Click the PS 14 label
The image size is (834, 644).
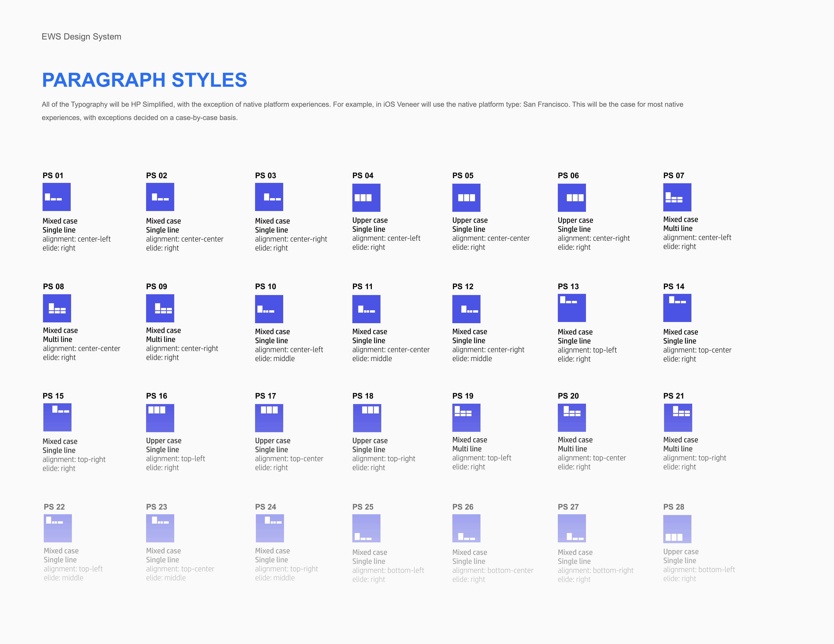point(674,286)
